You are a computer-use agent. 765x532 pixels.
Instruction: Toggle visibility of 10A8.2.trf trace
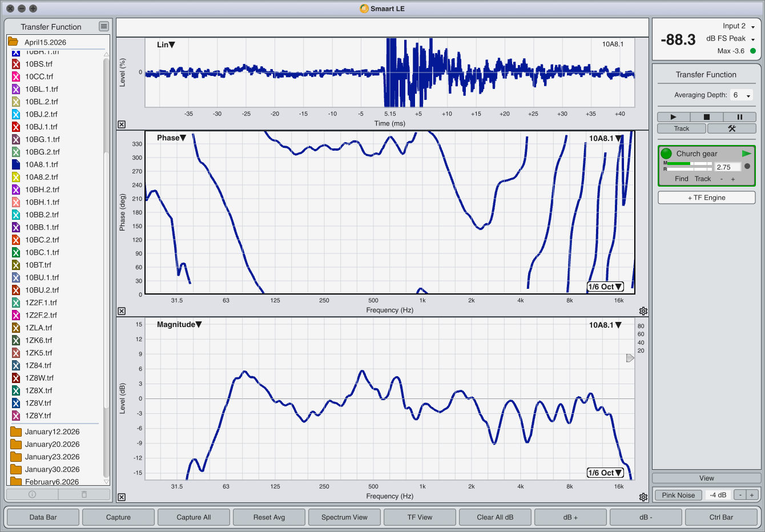[16, 177]
